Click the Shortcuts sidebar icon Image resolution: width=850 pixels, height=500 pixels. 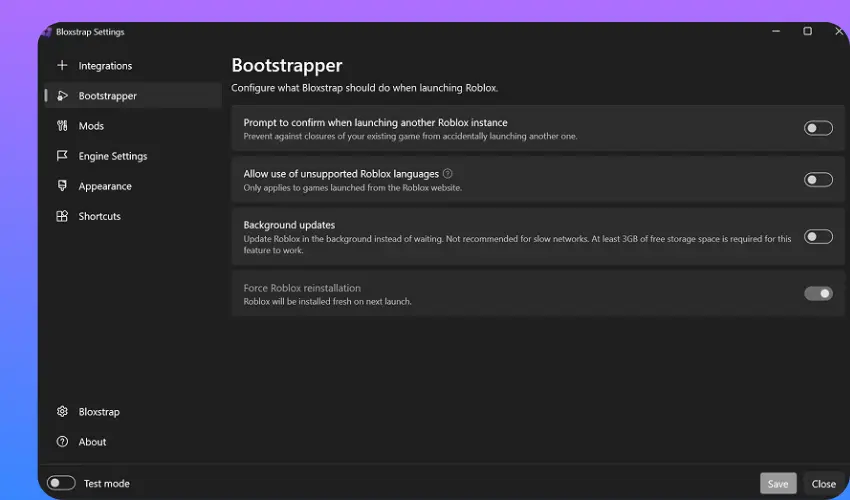pos(62,216)
